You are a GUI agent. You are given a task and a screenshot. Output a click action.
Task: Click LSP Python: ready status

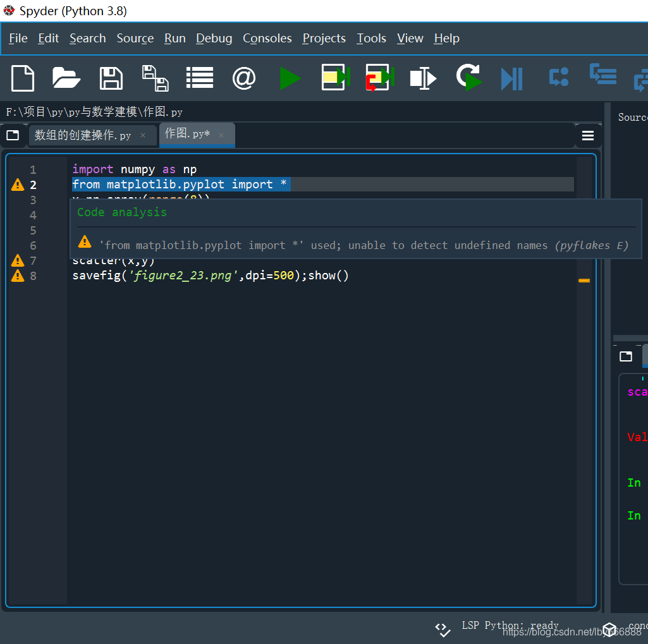[510, 626]
